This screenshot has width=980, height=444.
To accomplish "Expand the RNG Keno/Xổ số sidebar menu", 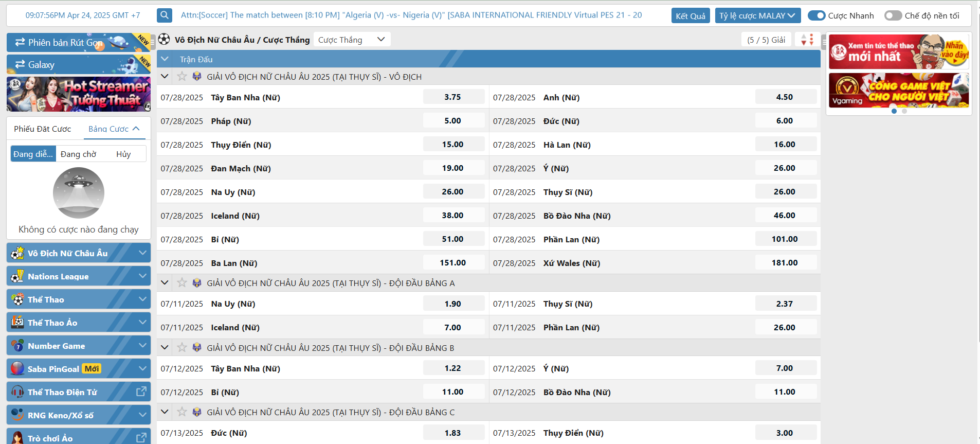I will [x=142, y=415].
